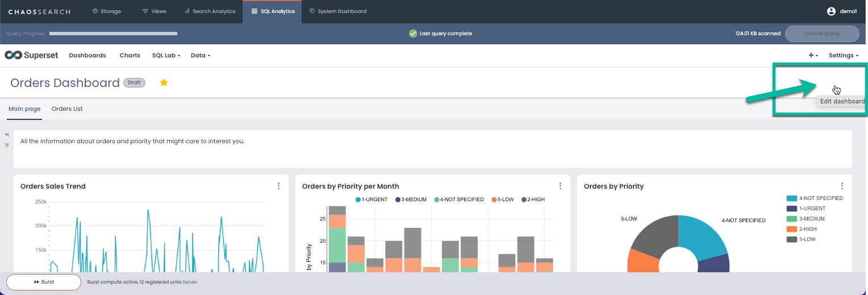
Task: Open the Orders Sales Trend three-dot menu
Action: click(x=278, y=186)
